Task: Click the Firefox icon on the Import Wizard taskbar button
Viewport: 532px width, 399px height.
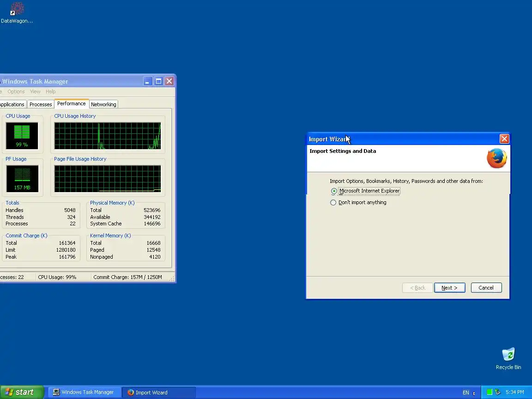Action: (x=131, y=392)
